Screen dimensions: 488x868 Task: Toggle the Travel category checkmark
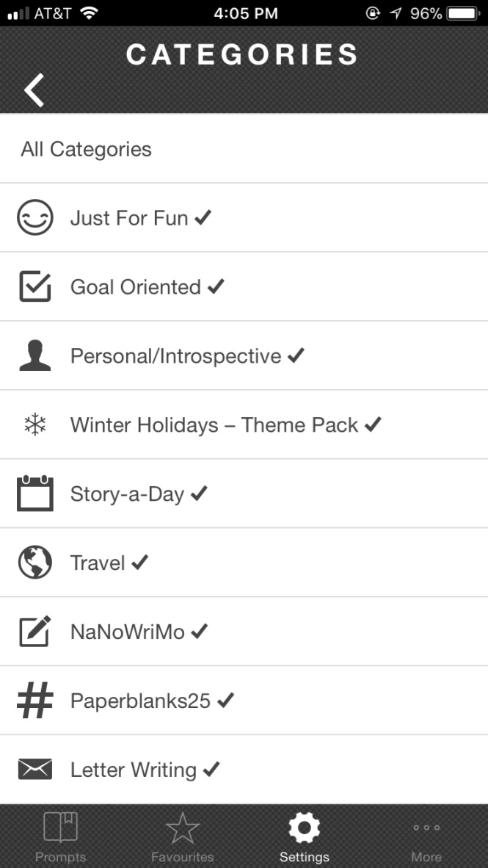(140, 562)
